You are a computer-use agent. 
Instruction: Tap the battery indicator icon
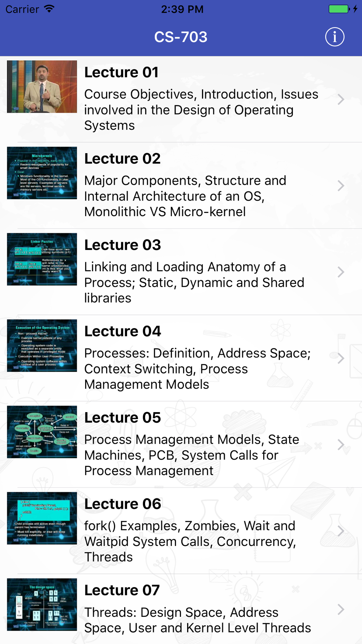(339, 9)
